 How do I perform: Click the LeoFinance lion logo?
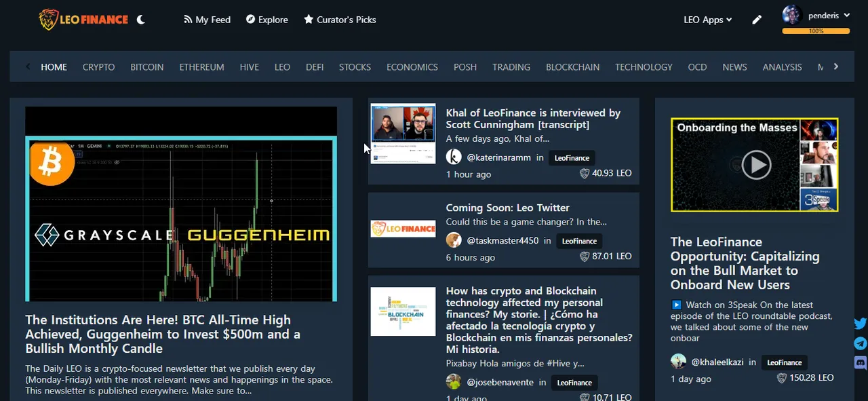pos(83,19)
